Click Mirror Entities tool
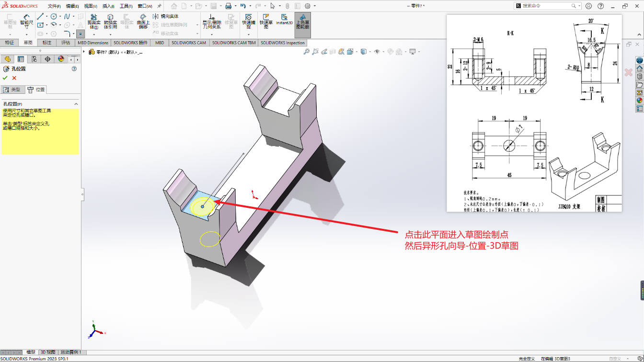 tap(166, 16)
